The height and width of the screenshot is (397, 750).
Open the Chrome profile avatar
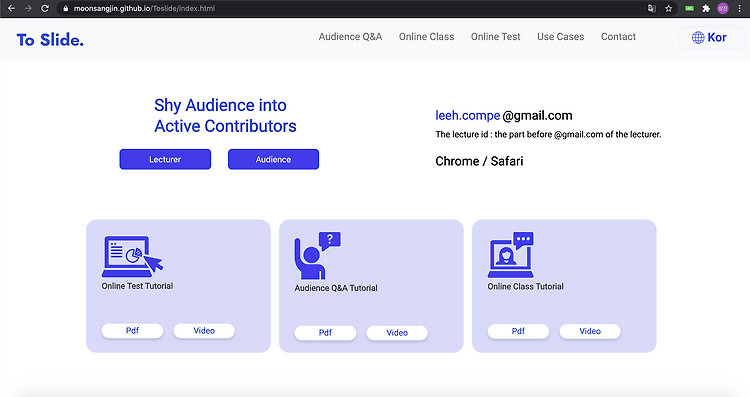(723, 8)
